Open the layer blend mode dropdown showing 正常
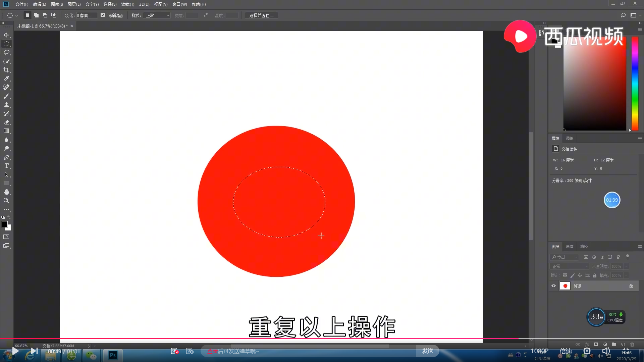The image size is (644, 362). point(569,266)
